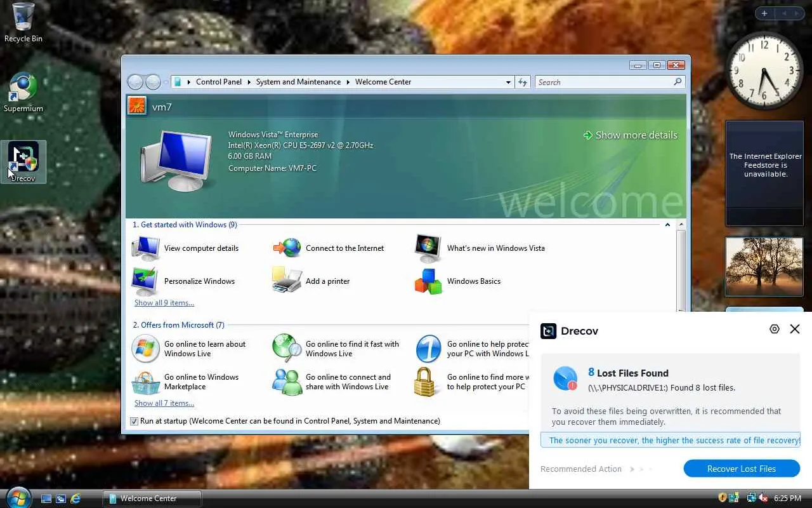
Task: Open Drecov popup settings gear
Action: pos(774,329)
